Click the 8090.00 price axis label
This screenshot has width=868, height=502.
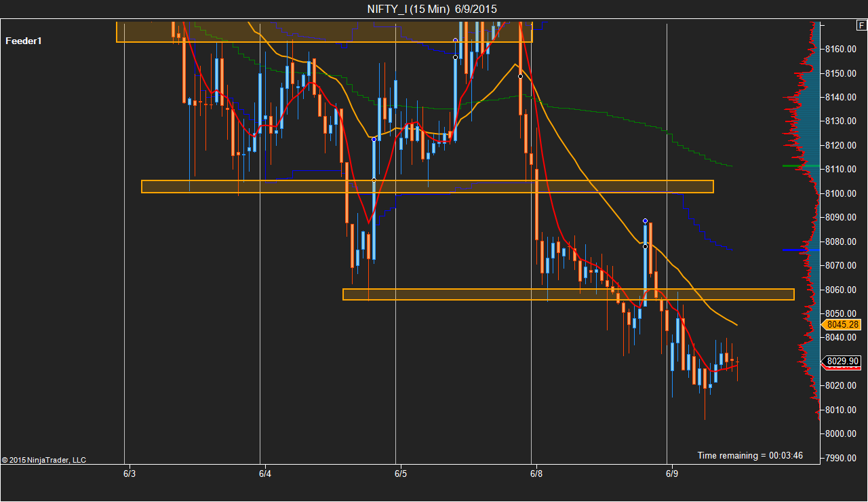click(842, 217)
